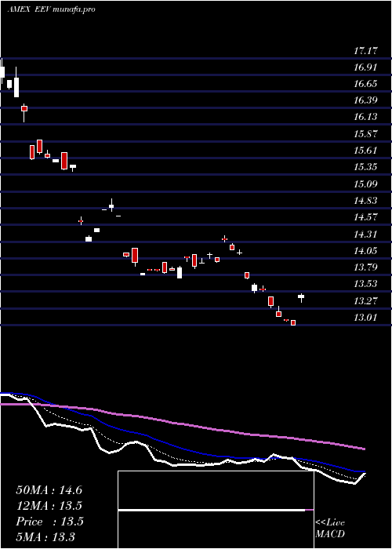Click the <<Live MACD label

point(330,528)
